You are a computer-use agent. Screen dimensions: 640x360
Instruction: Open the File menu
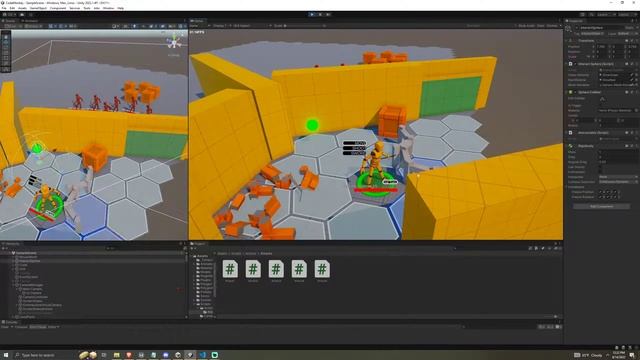coord(4,8)
